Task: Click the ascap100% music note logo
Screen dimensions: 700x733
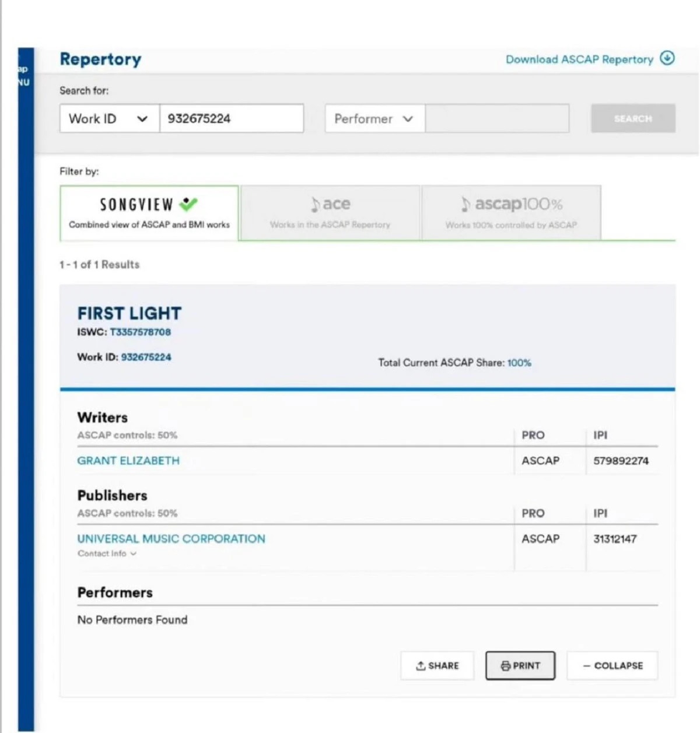Action: click(x=466, y=204)
